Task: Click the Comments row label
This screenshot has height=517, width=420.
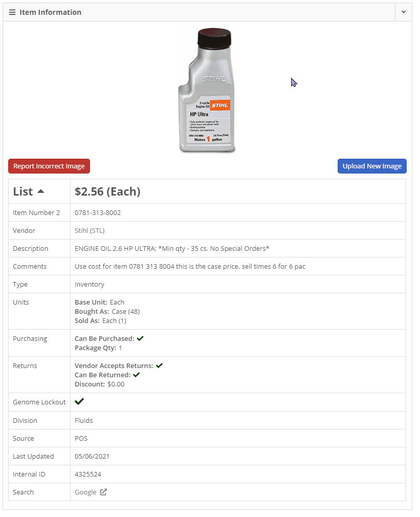Action: coord(30,266)
